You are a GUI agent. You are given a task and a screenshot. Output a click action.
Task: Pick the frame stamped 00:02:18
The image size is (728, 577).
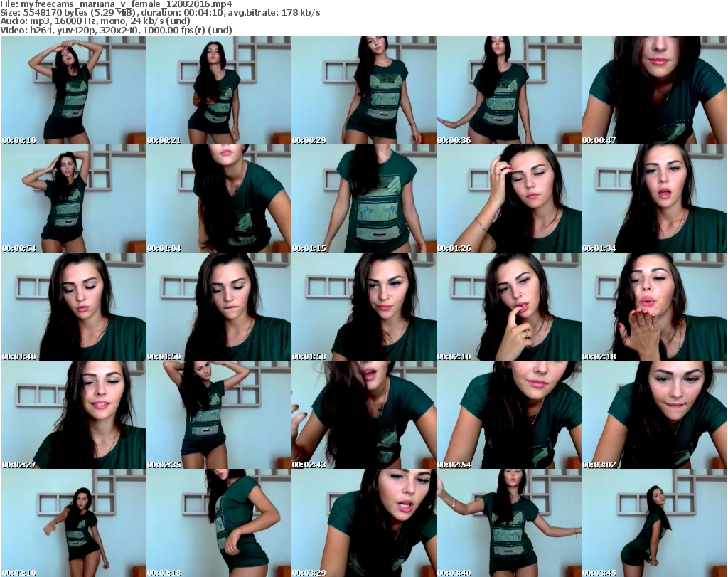[654, 307]
